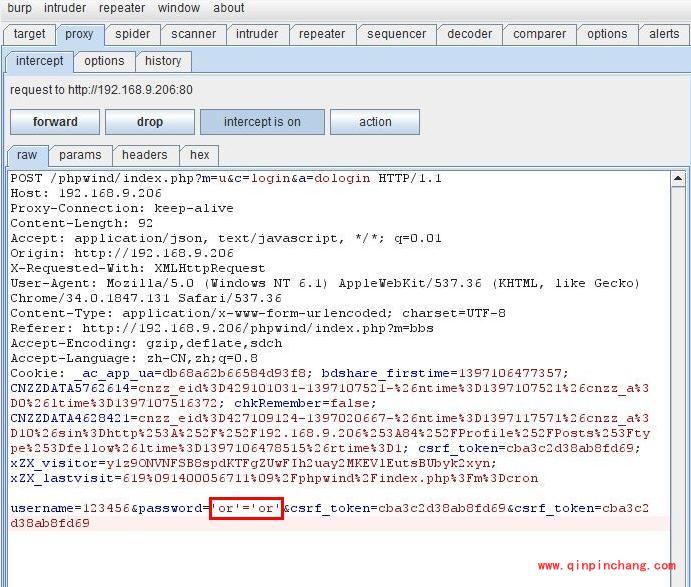The width and height of the screenshot is (691, 587).
Task: Open the window menu
Action: (x=179, y=8)
